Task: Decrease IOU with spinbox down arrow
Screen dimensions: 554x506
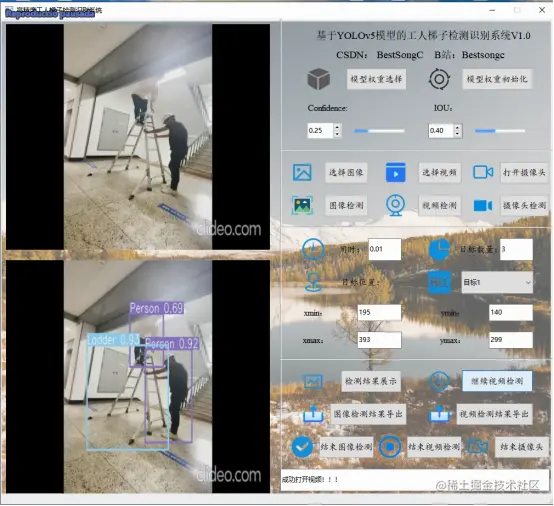Action: click(458, 134)
